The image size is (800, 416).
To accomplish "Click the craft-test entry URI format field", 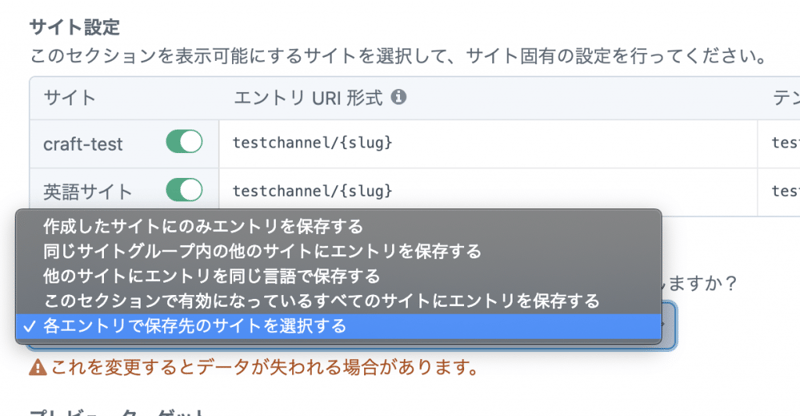I will tap(488, 144).
